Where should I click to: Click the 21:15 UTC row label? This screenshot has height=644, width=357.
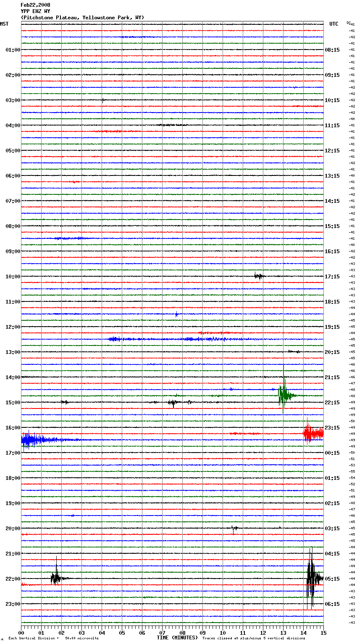pos(332,377)
